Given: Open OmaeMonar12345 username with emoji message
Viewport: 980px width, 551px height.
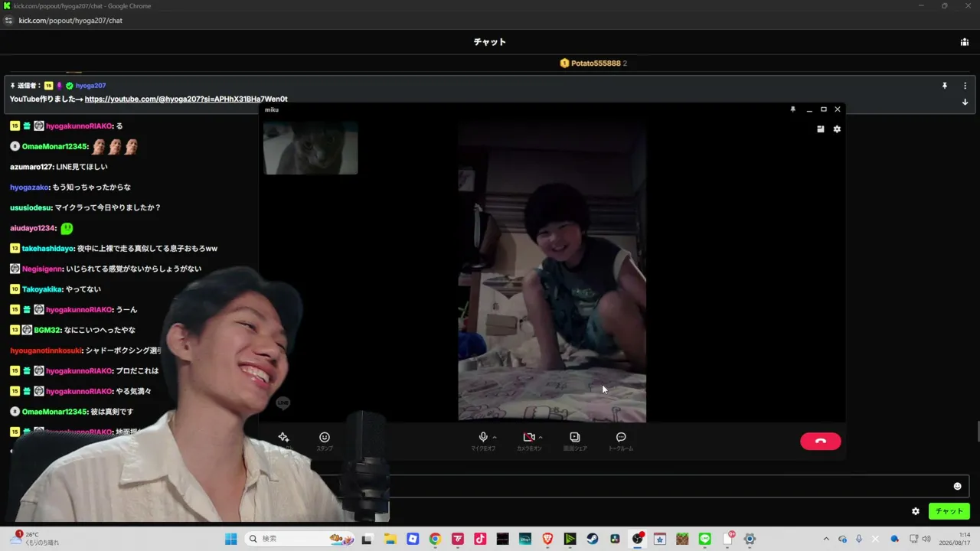Looking at the screenshot, I should click(x=54, y=146).
